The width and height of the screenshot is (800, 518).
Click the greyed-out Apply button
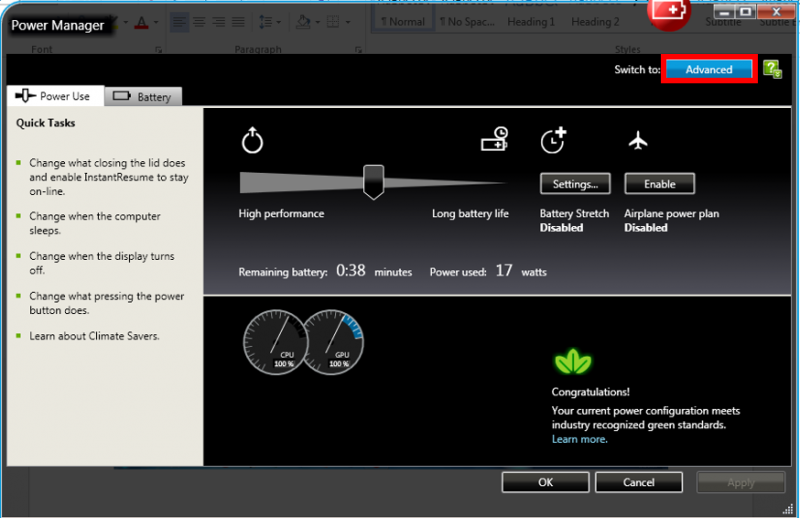(x=741, y=482)
